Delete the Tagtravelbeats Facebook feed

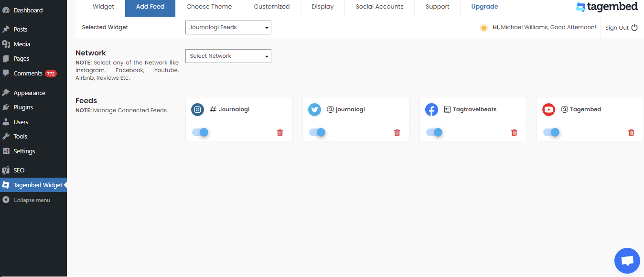coord(514,132)
